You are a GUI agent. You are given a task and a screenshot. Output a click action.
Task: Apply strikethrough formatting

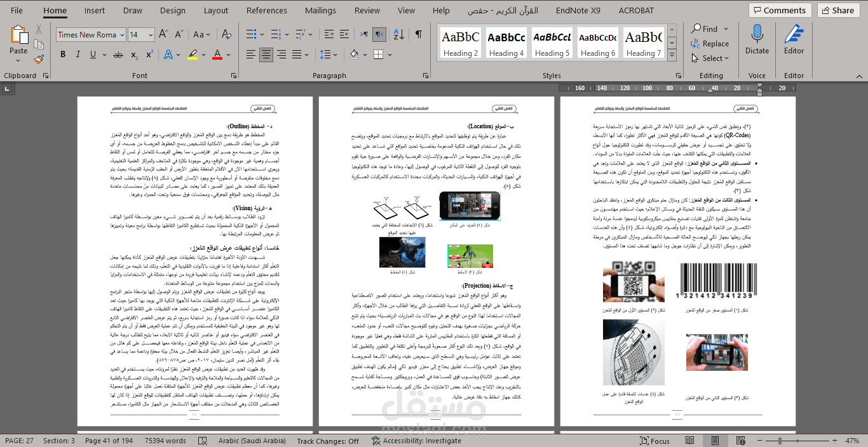coord(119,55)
